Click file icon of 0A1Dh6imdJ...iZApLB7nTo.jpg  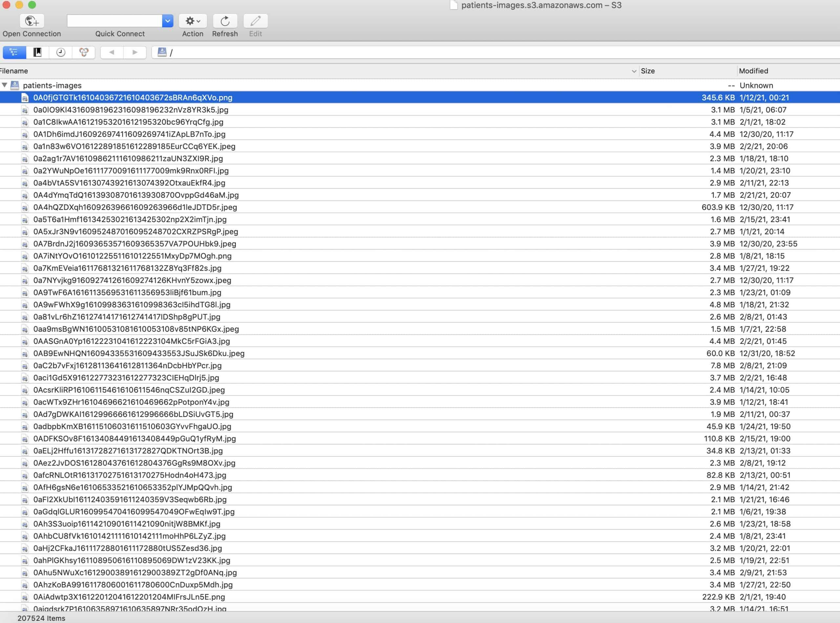[x=25, y=134]
